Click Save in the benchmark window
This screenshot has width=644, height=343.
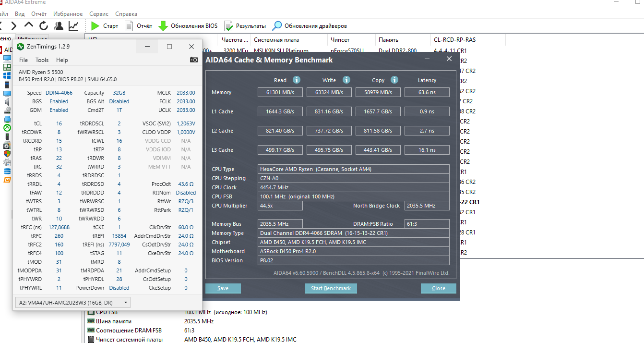pos(223,288)
